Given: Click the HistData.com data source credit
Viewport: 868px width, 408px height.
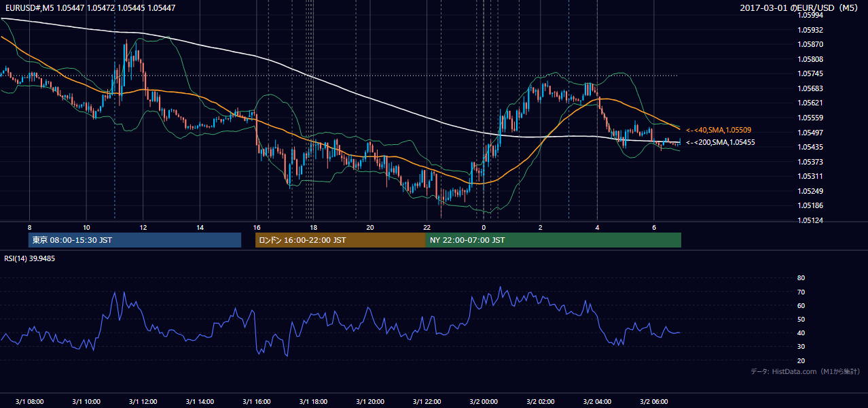Looking at the screenshot, I should coord(806,371).
